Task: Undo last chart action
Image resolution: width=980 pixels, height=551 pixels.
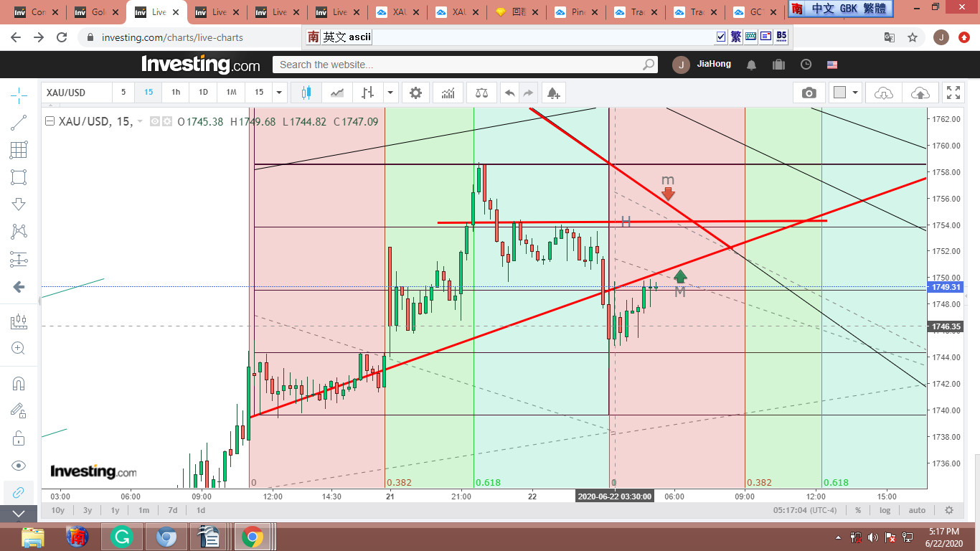Action: pos(509,93)
